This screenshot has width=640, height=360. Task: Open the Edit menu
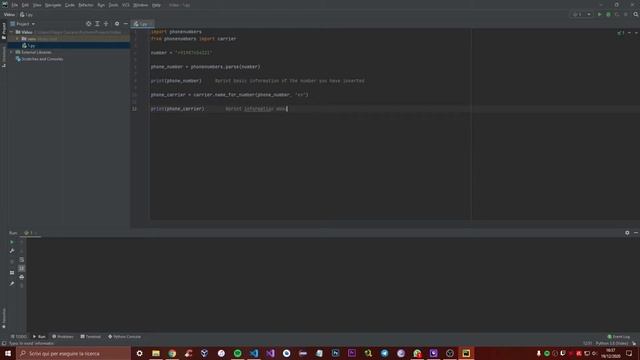25,5
